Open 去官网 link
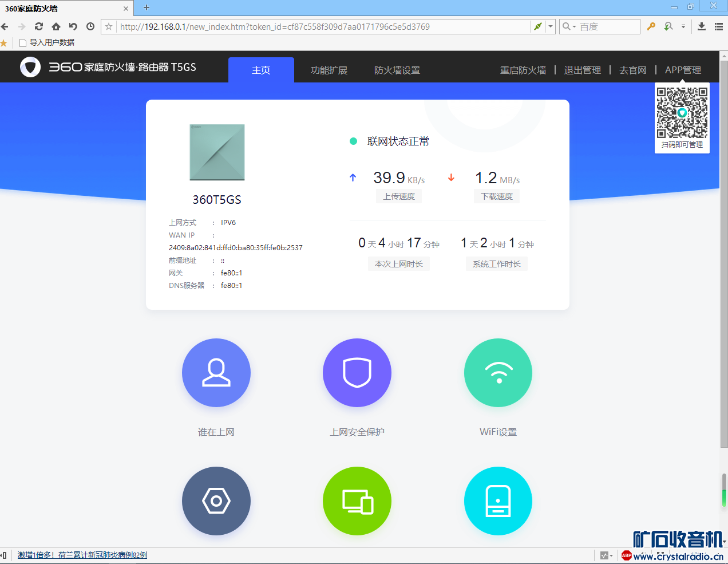 [633, 70]
